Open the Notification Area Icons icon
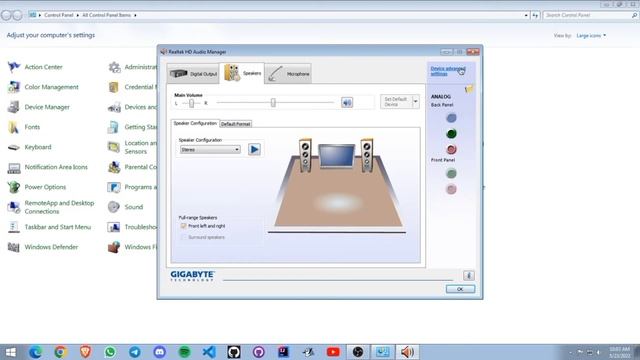This screenshot has height=360, width=640. [x=13, y=167]
